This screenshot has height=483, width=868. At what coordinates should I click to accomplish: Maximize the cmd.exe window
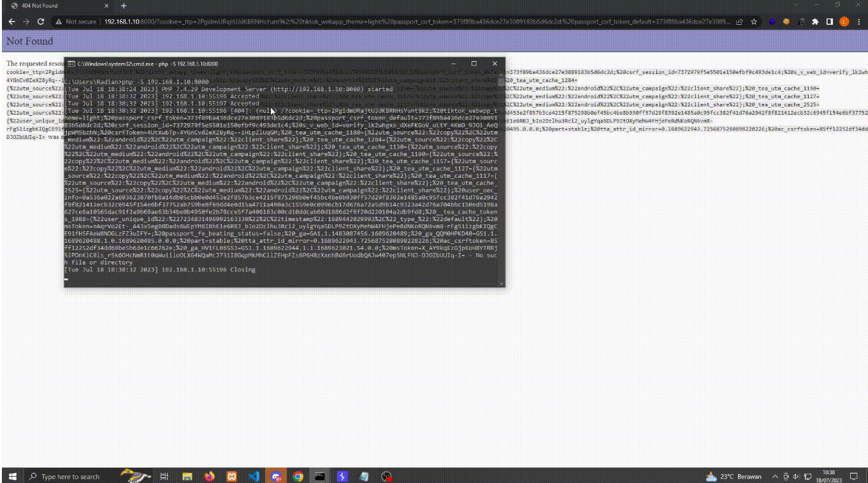[474, 64]
